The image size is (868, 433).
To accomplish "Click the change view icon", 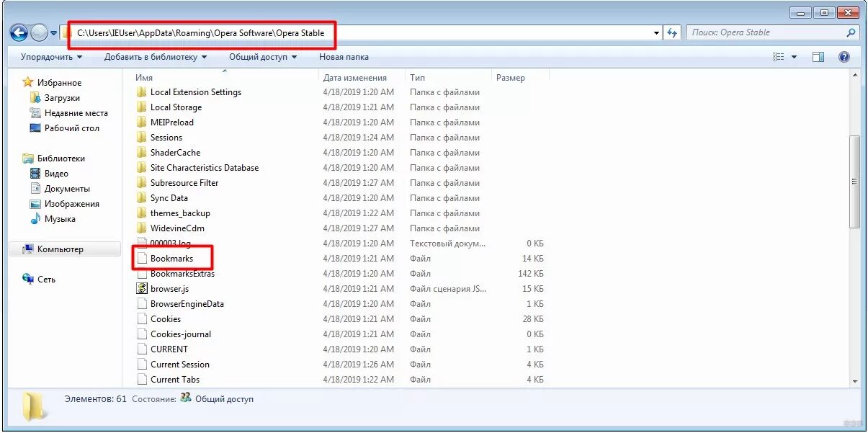I will point(778,57).
